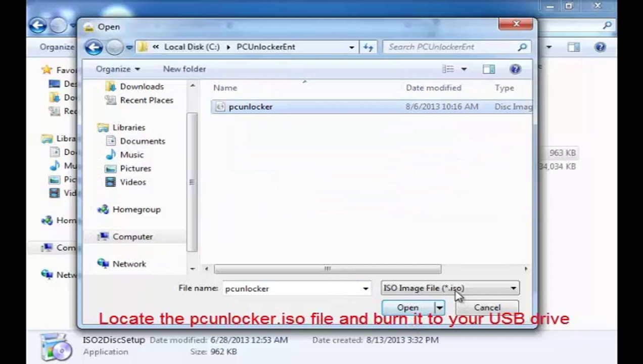The width and height of the screenshot is (643, 364).
Task: Click Downloads folder icon in dialog sidebar
Action: click(111, 86)
